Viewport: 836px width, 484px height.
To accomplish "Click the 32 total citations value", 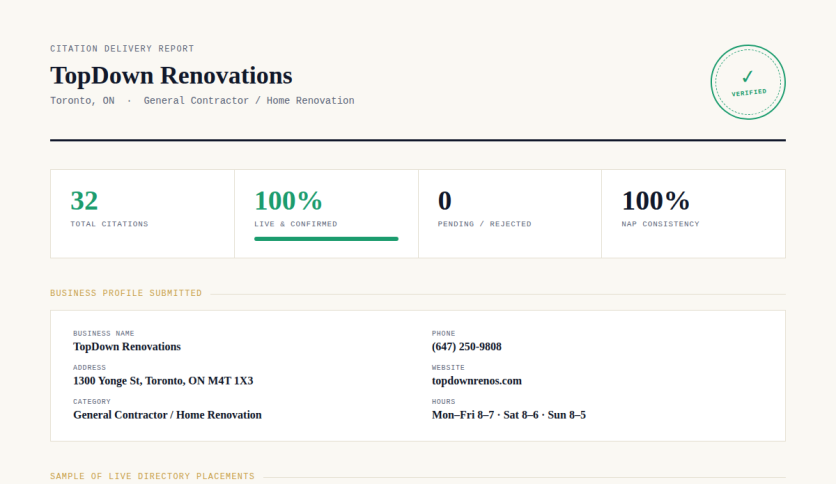I will pyautogui.click(x=84, y=201).
